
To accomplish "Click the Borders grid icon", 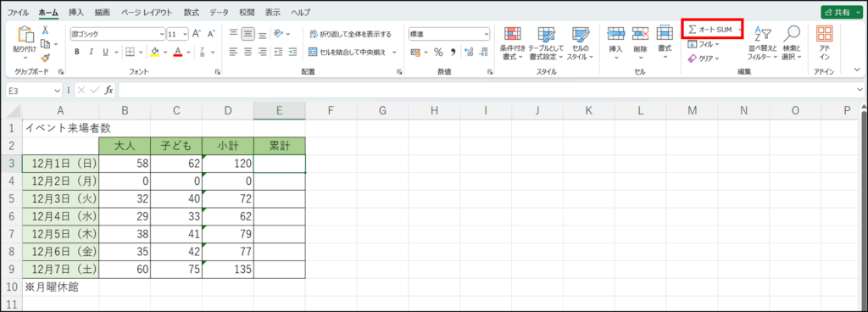I will (130, 52).
